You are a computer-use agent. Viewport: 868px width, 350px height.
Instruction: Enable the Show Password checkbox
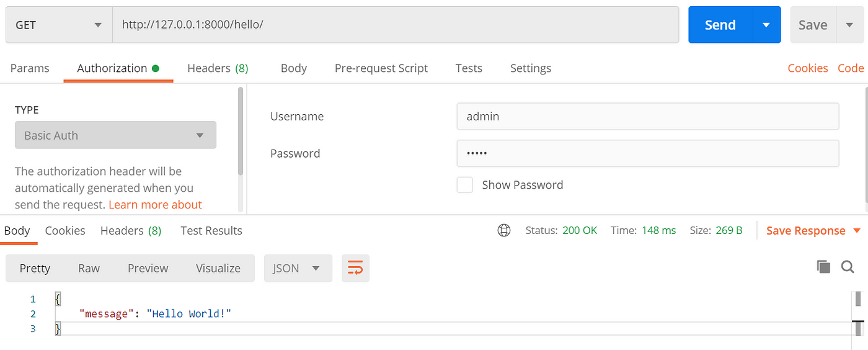(x=465, y=185)
